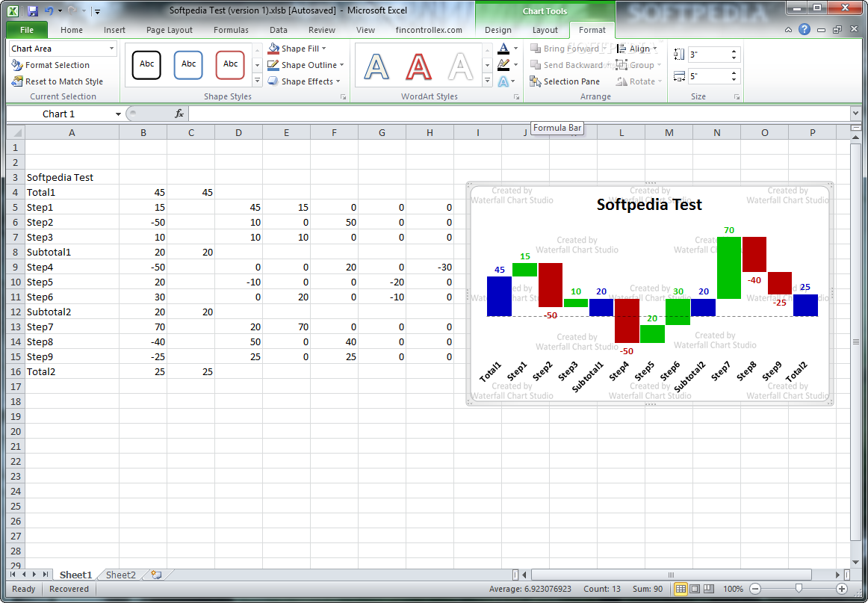Click the zoom slider handle
Image resolution: width=868 pixels, height=603 pixels.
[799, 589]
